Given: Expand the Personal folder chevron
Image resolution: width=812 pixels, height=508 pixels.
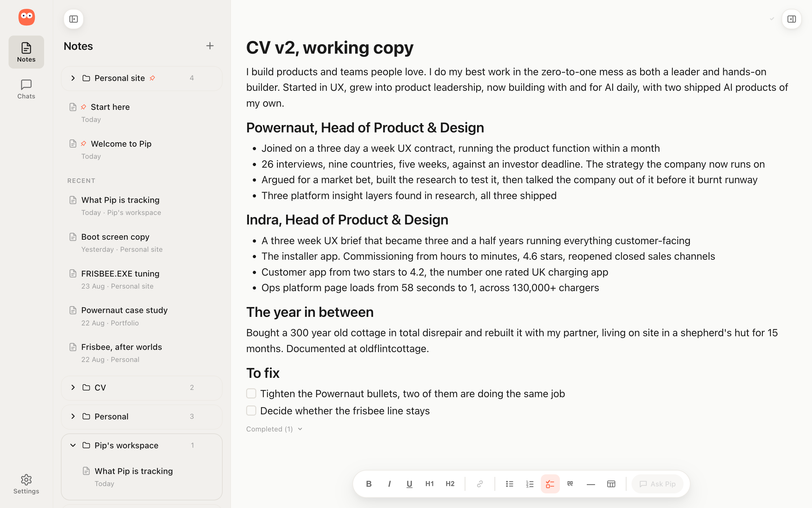Looking at the screenshot, I should (73, 416).
